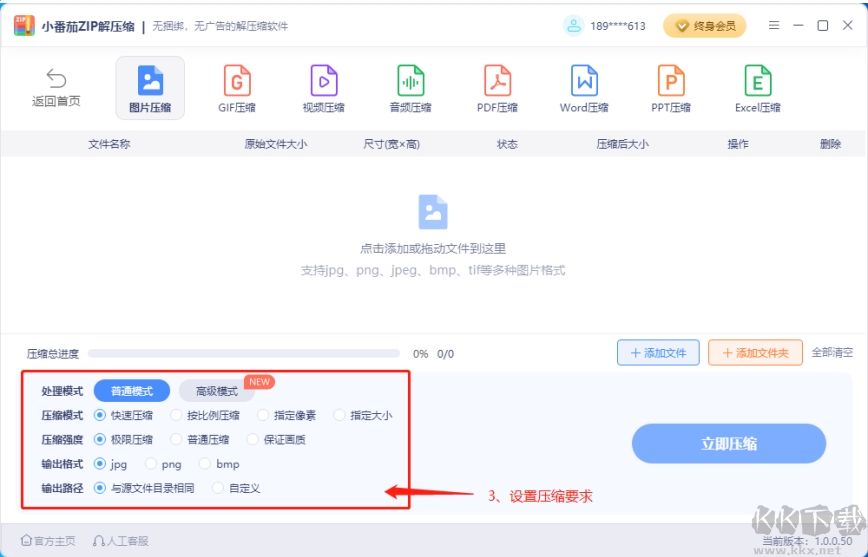Select the 按比例压缩 radio button
Viewport: 868px width, 557px height.
(x=176, y=415)
